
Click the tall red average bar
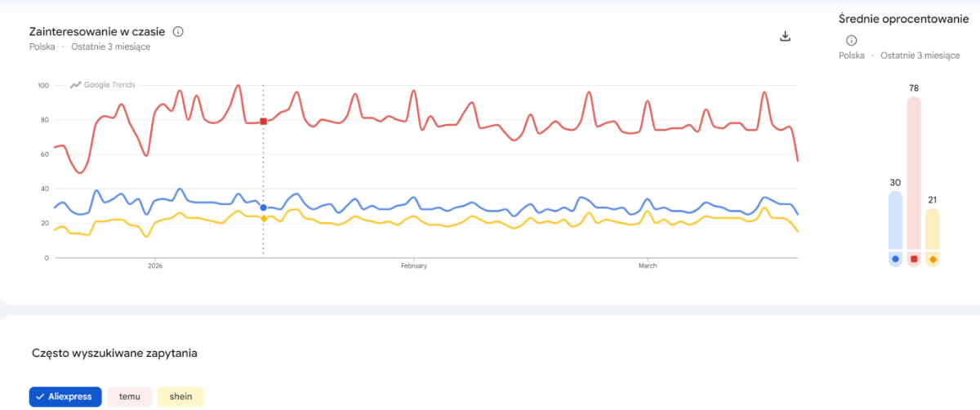914,172
